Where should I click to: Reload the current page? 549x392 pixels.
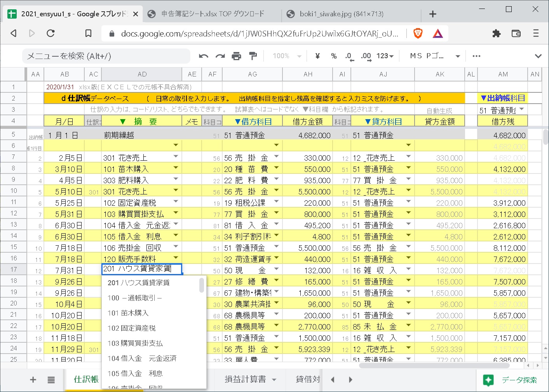click(x=51, y=33)
